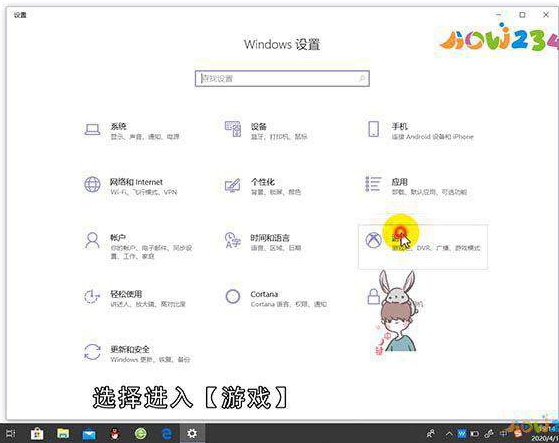The height and width of the screenshot is (443, 559).
Task: Click the 中 input method indicator
Action: pyautogui.click(x=503, y=434)
